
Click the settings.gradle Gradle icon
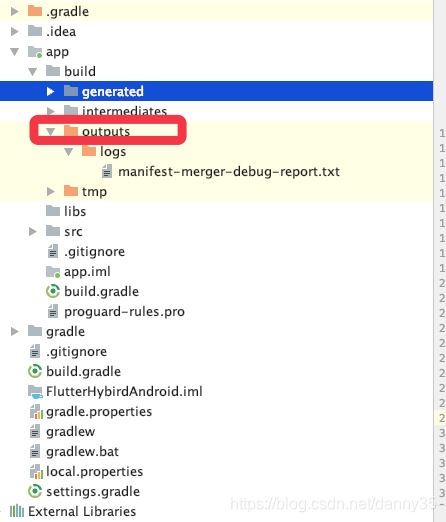(x=35, y=491)
